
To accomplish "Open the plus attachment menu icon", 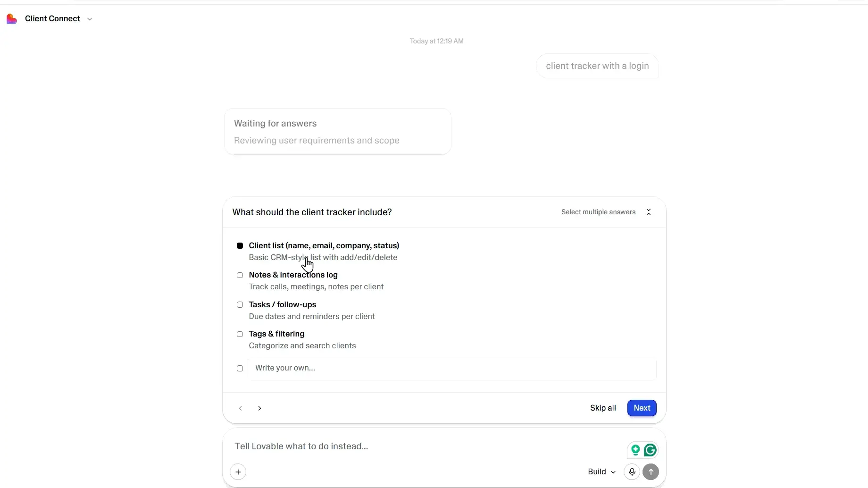I will click(238, 472).
